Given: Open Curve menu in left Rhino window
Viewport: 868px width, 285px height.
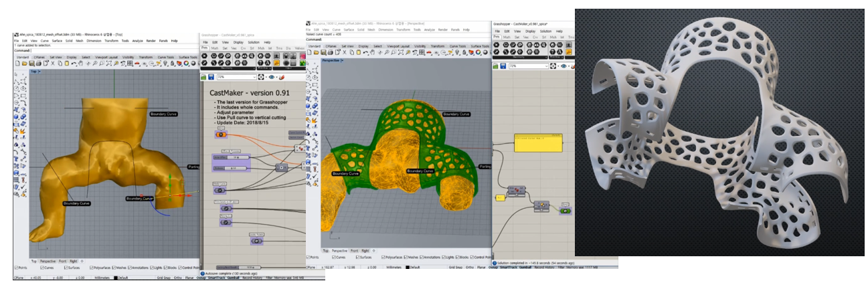Looking at the screenshot, I should tap(44, 41).
